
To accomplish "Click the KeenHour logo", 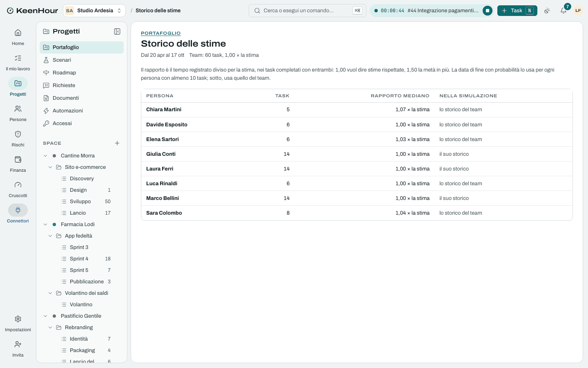I will pos(32,11).
